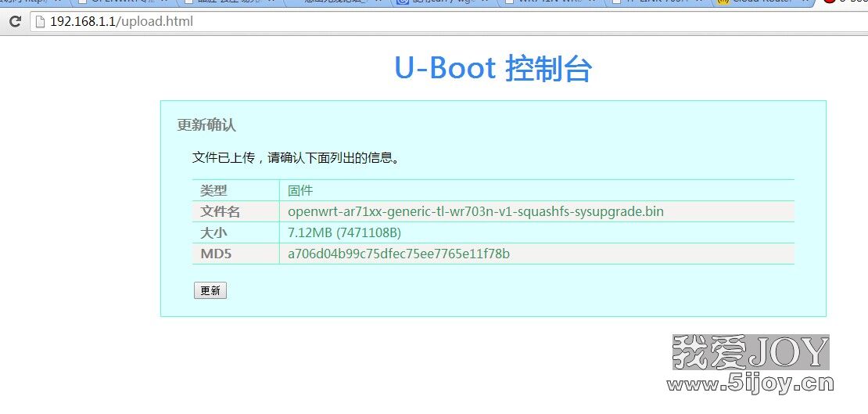Click the browser reload button
This screenshot has width=868, height=414.
coord(16,22)
